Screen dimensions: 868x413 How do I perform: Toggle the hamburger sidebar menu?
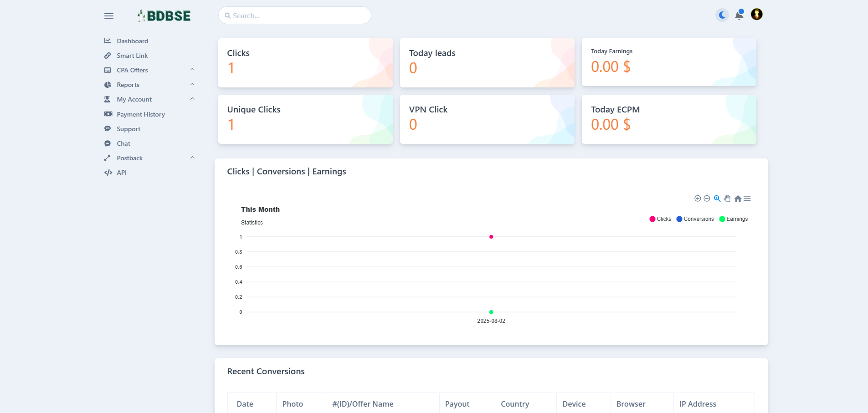click(109, 16)
